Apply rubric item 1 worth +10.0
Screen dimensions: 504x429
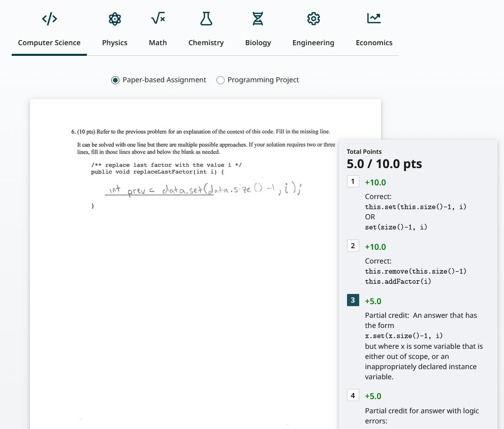[353, 182]
